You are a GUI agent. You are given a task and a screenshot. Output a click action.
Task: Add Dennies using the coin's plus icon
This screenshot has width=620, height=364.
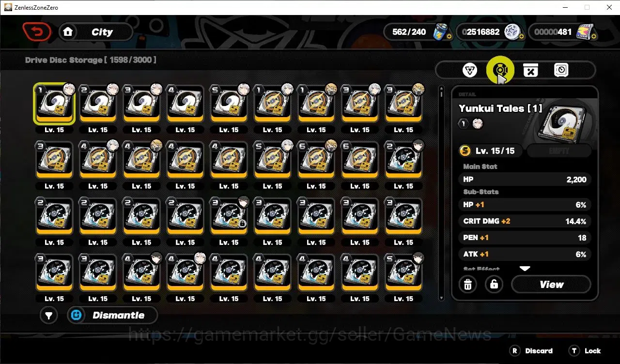tap(521, 36)
